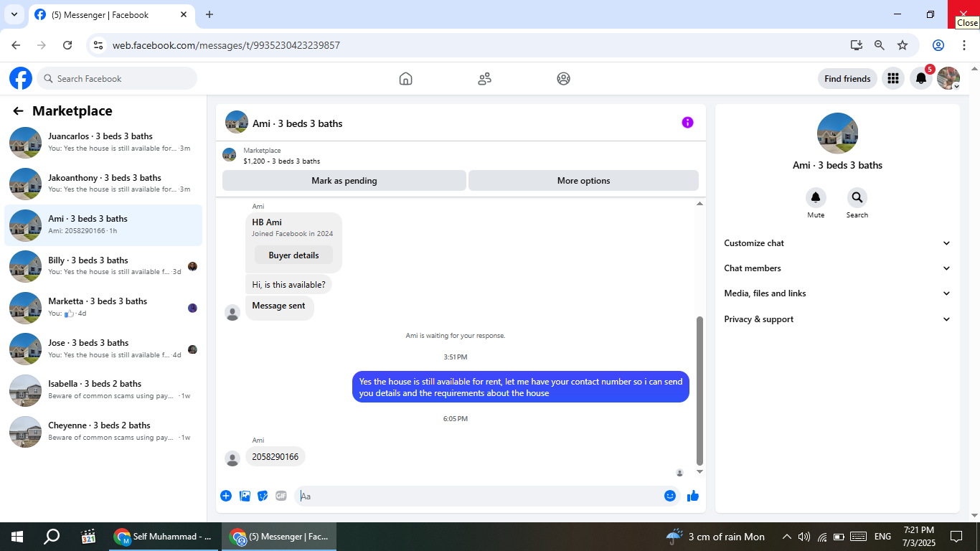Viewport: 980px width, 551px height.
Task: Click Find friends button
Action: [x=847, y=79]
